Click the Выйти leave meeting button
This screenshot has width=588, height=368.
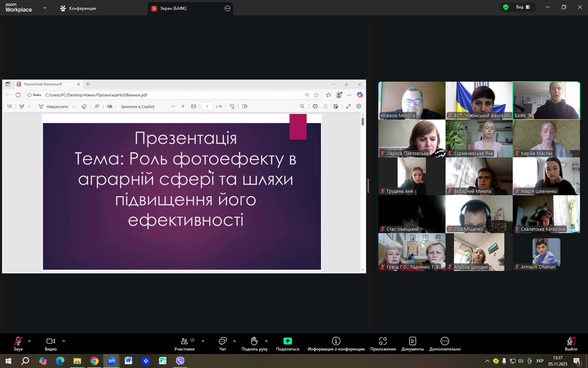[571, 343]
